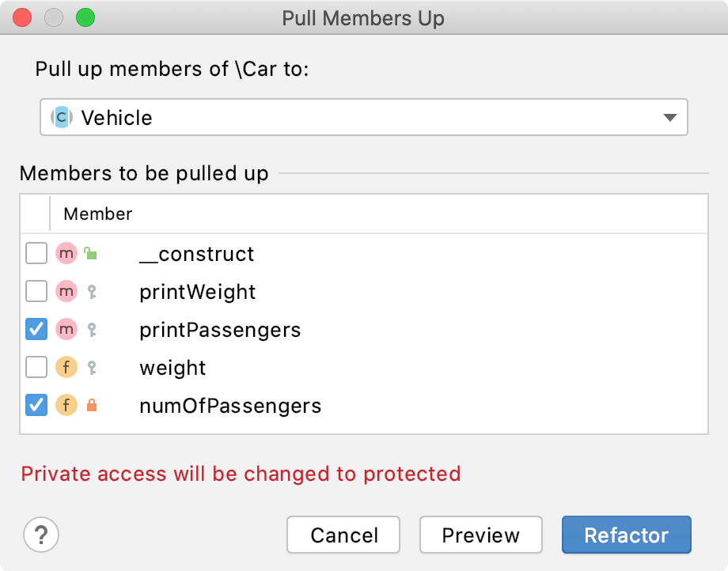Click the class icon next to Vehicle
Image resolution: width=728 pixels, height=571 pixels.
tap(62, 117)
